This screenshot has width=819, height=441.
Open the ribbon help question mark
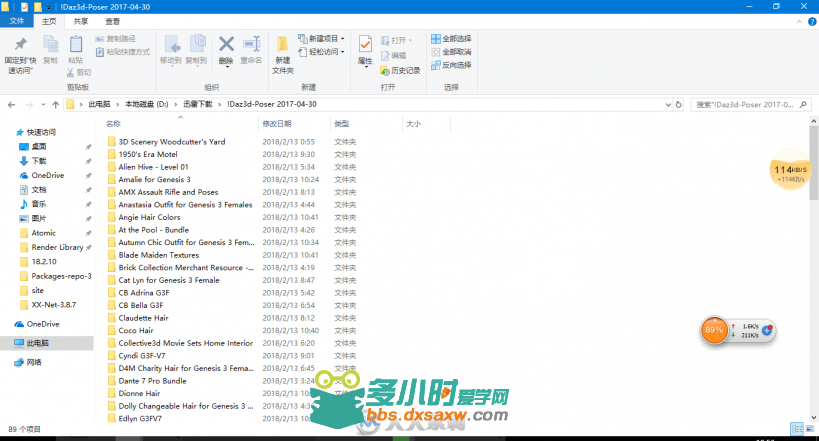(x=812, y=21)
